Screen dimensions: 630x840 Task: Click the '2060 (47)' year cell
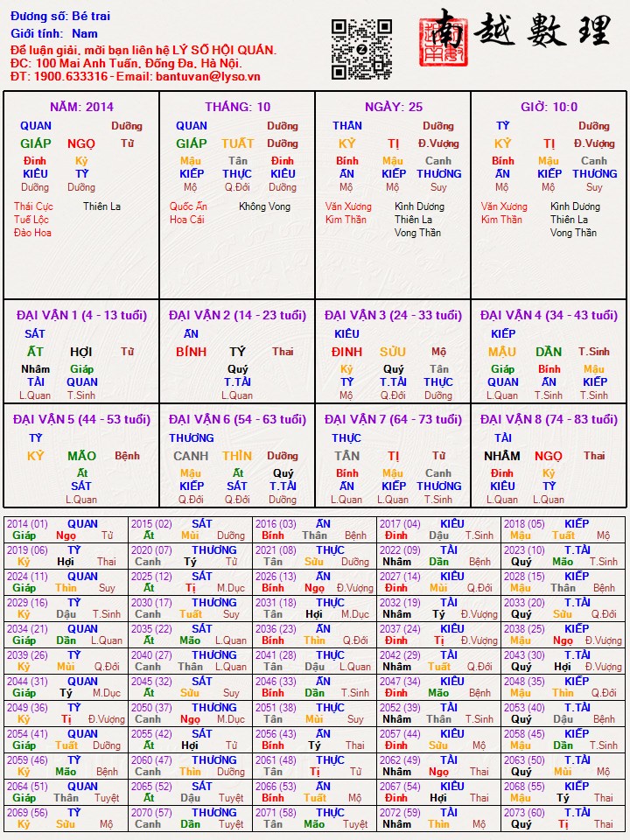(190, 766)
